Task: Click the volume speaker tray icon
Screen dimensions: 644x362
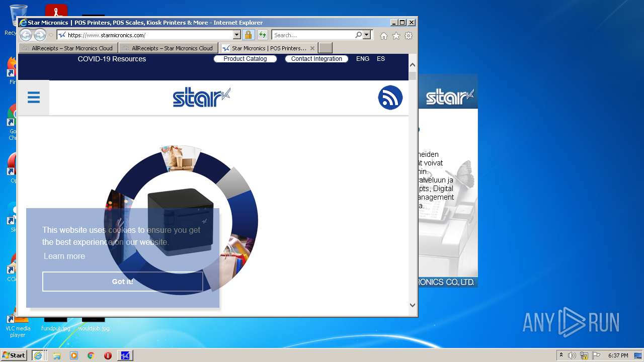Action: tap(572, 355)
